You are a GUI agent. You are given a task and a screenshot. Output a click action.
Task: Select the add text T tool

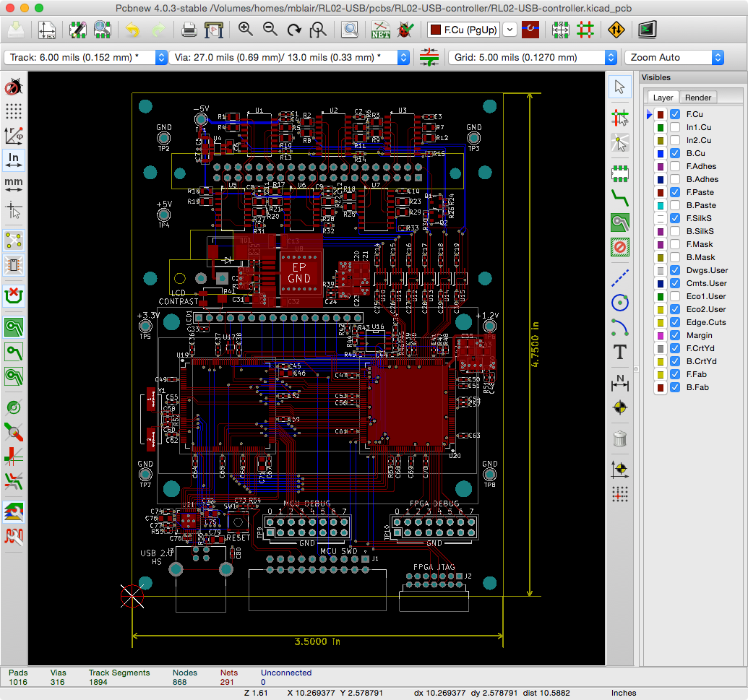(619, 352)
